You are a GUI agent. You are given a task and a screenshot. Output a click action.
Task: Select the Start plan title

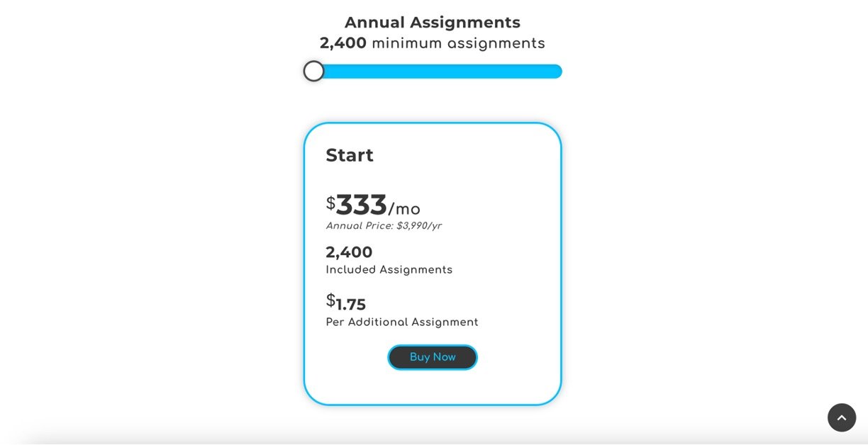coord(350,155)
